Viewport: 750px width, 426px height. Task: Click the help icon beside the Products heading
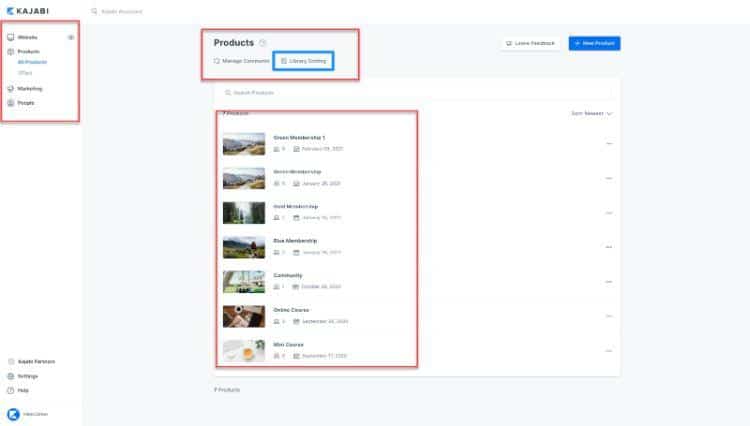tap(263, 43)
